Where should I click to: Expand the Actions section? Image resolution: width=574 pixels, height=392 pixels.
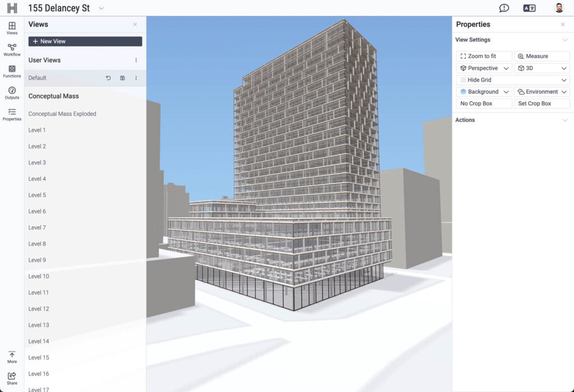coord(563,120)
